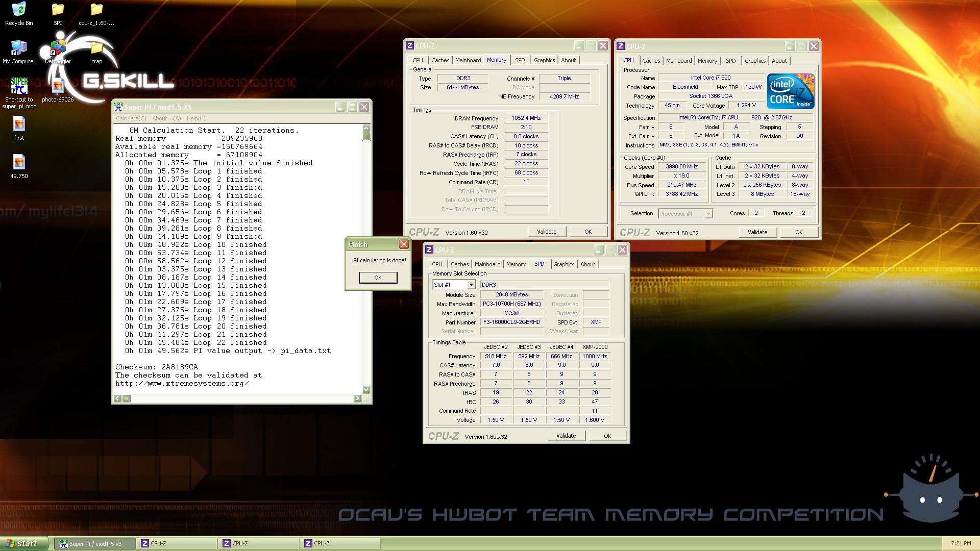Viewport: 980px width, 551px height.
Task: Click the Loop 22 finished line
Action: [x=196, y=342]
